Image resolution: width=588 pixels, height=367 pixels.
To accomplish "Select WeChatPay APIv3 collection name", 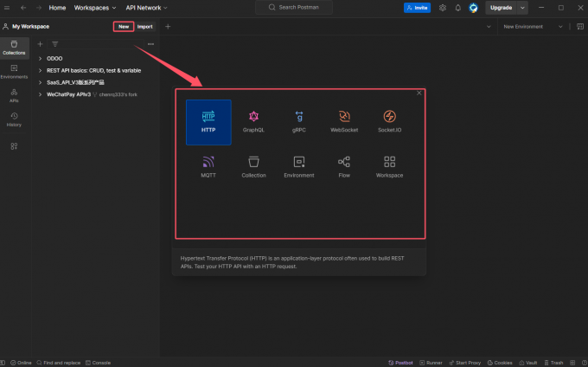I will click(68, 94).
